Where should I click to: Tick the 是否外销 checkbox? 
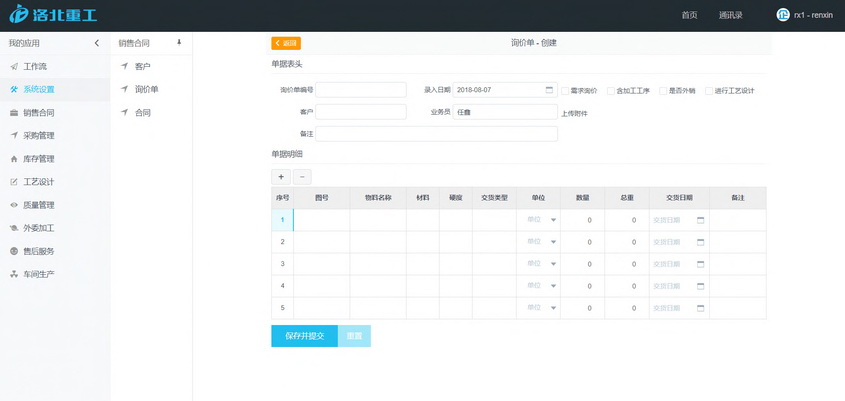(x=663, y=91)
